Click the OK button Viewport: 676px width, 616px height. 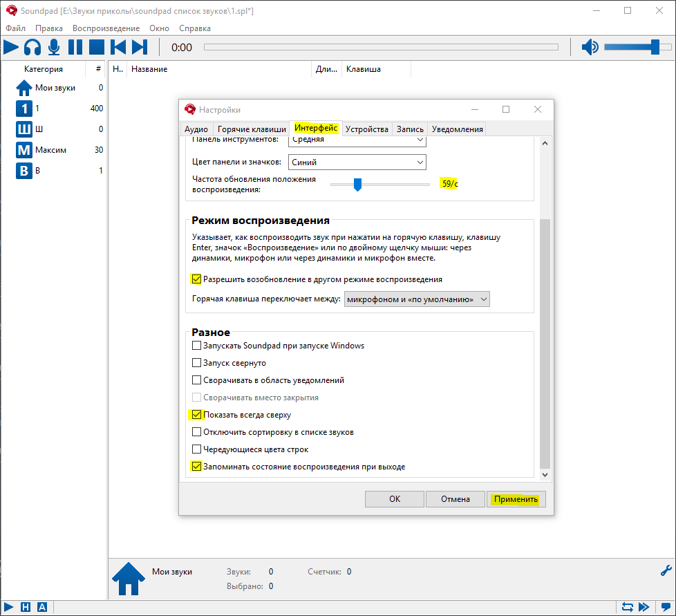click(x=395, y=499)
